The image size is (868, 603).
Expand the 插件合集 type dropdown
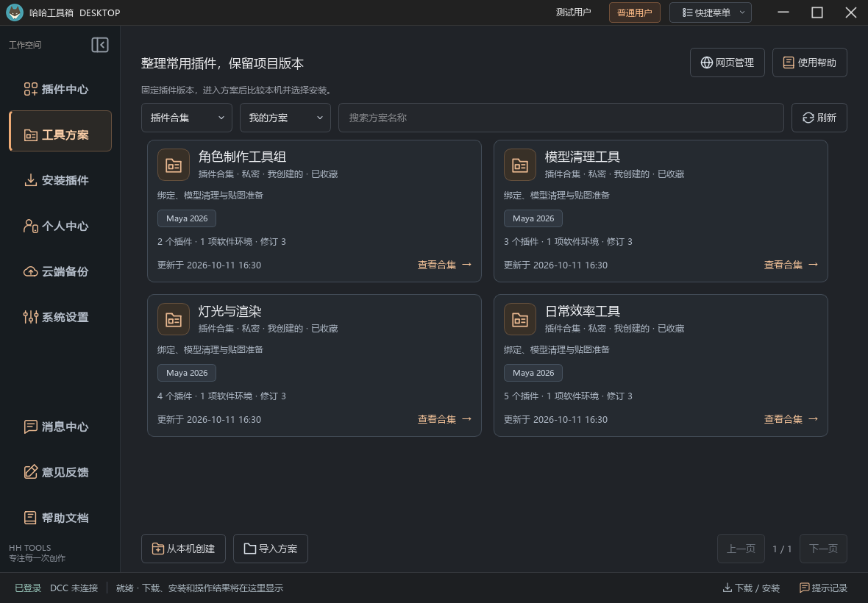[x=187, y=118]
